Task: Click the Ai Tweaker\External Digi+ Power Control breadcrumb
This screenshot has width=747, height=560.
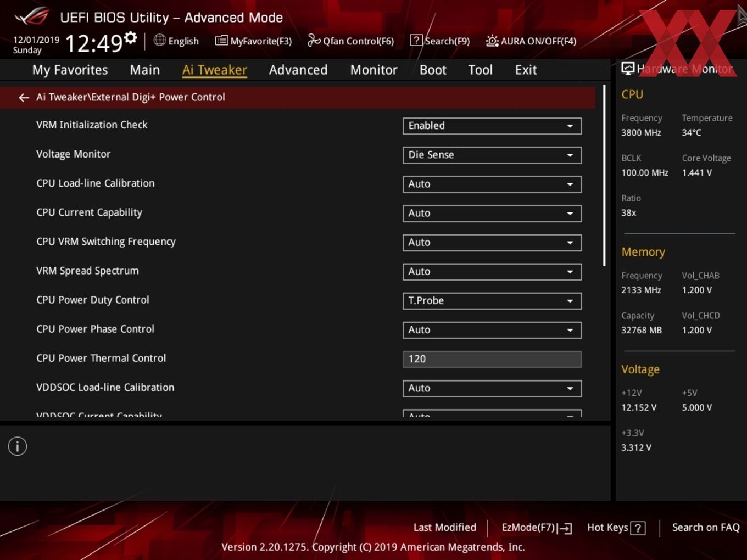Action: point(131,97)
